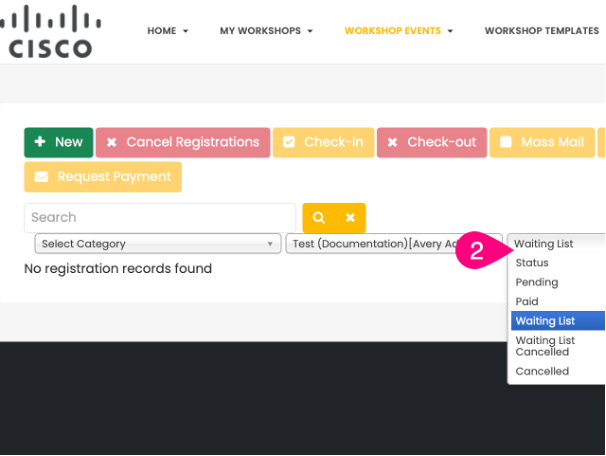This screenshot has width=606, height=456.
Task: Click the Check-out button
Action: click(432, 142)
